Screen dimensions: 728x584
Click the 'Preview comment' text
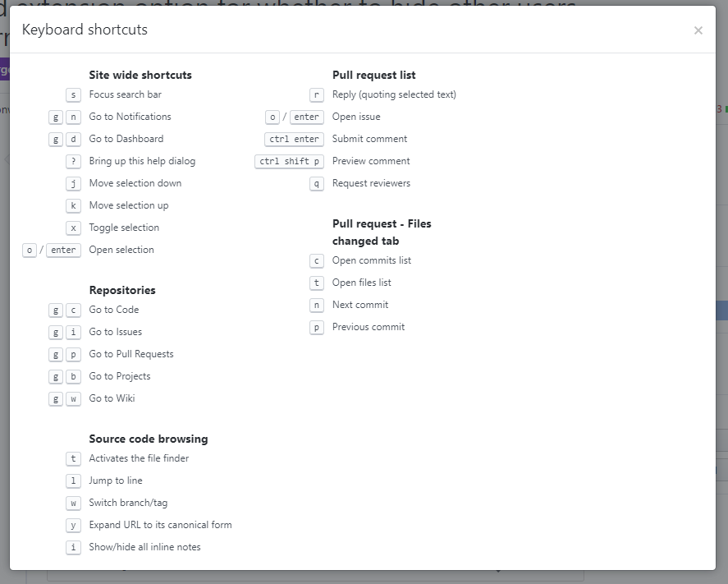click(371, 161)
